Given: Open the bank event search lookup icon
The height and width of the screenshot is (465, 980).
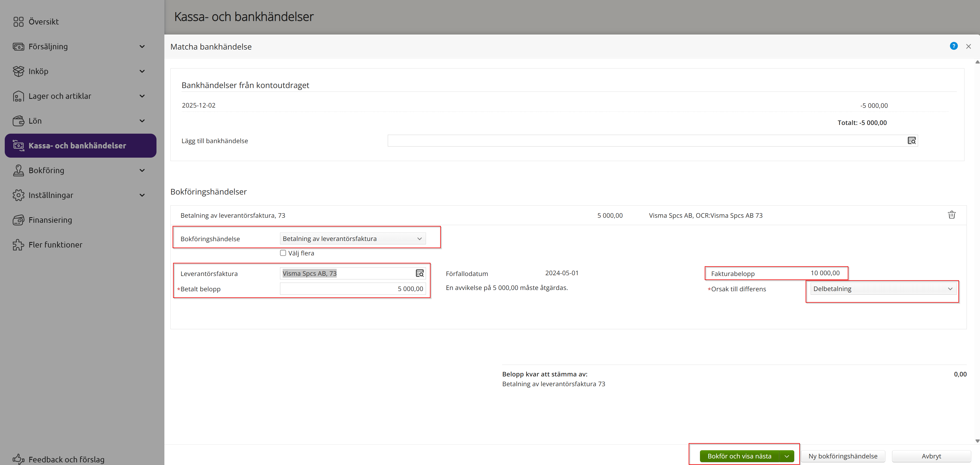Looking at the screenshot, I should tap(912, 141).
